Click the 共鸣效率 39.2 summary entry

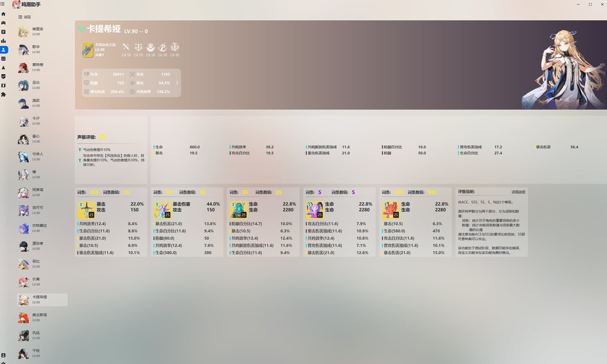pyautogui.click(x=252, y=147)
